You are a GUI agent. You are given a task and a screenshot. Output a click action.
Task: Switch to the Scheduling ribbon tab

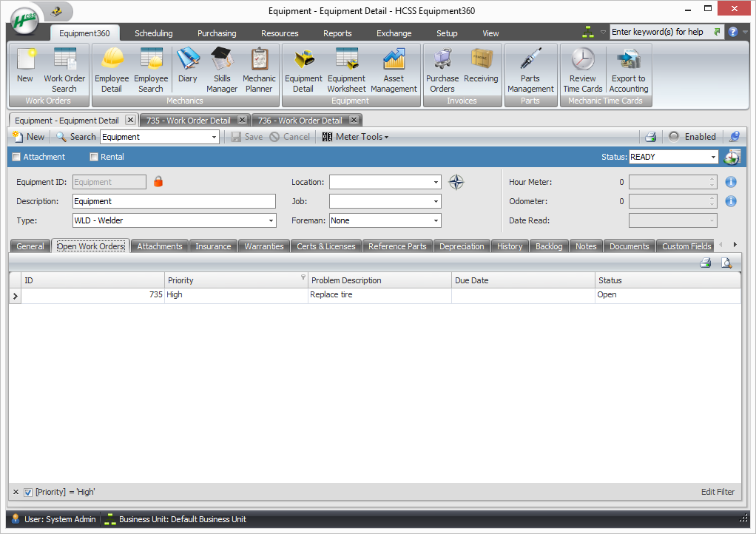click(x=153, y=33)
